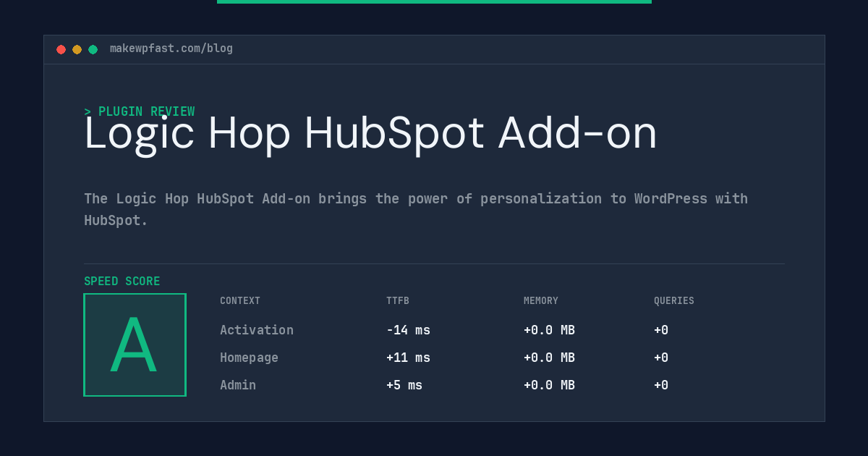
Task: Click the Activation row queries value
Action: point(661,330)
